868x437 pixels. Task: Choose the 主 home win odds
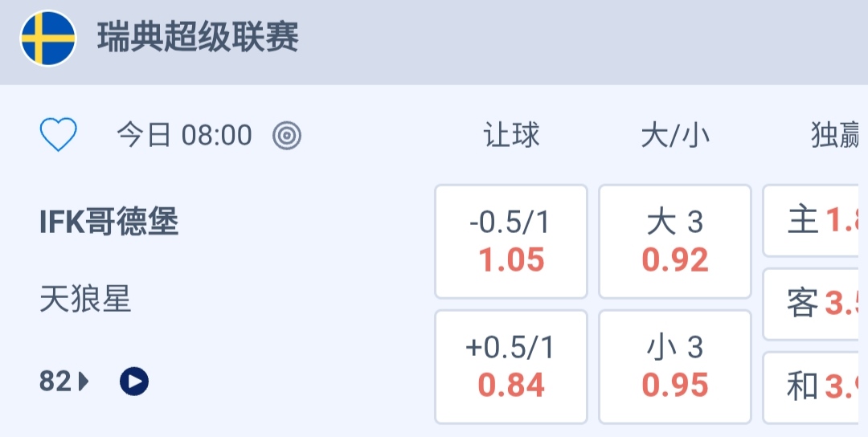coord(815,220)
